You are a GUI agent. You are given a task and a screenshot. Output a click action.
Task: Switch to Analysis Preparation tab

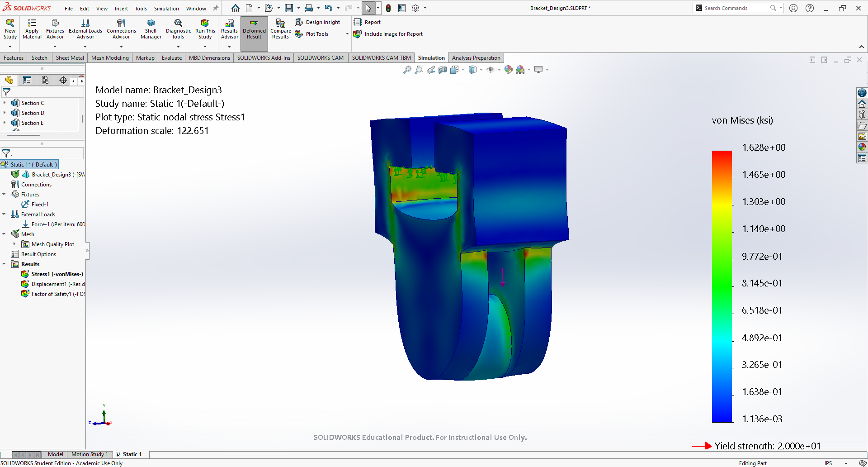476,58
